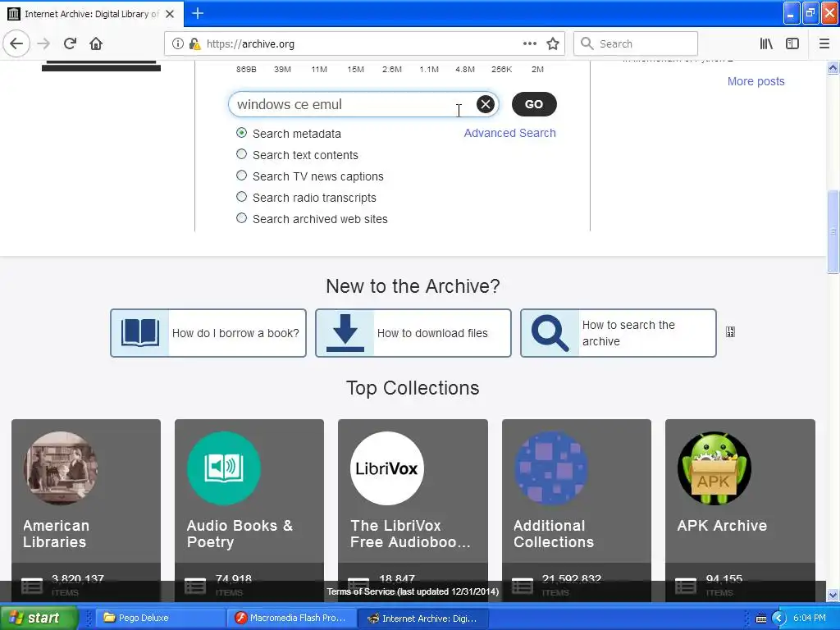Click Additional Collections title text
The height and width of the screenshot is (630, 840).
point(554,533)
